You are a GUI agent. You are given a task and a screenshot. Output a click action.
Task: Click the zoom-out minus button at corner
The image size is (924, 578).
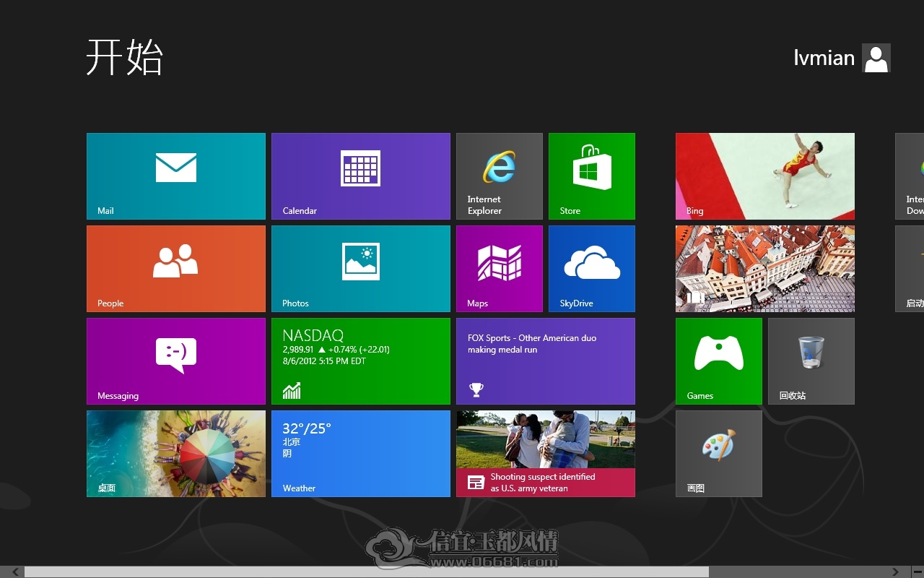click(x=918, y=572)
